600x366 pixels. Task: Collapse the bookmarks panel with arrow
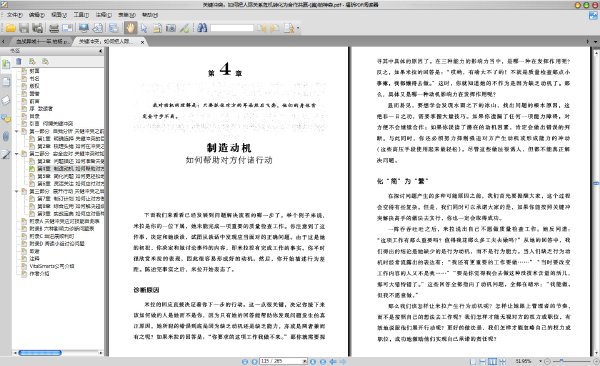pos(101,51)
